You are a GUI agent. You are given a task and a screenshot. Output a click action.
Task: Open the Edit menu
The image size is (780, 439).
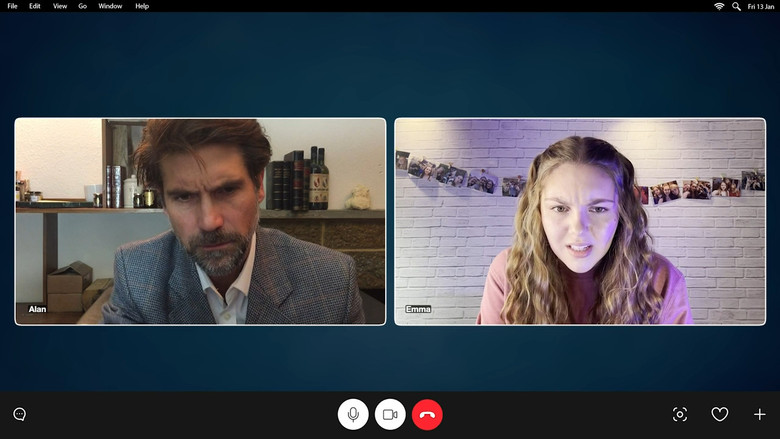[x=35, y=6]
